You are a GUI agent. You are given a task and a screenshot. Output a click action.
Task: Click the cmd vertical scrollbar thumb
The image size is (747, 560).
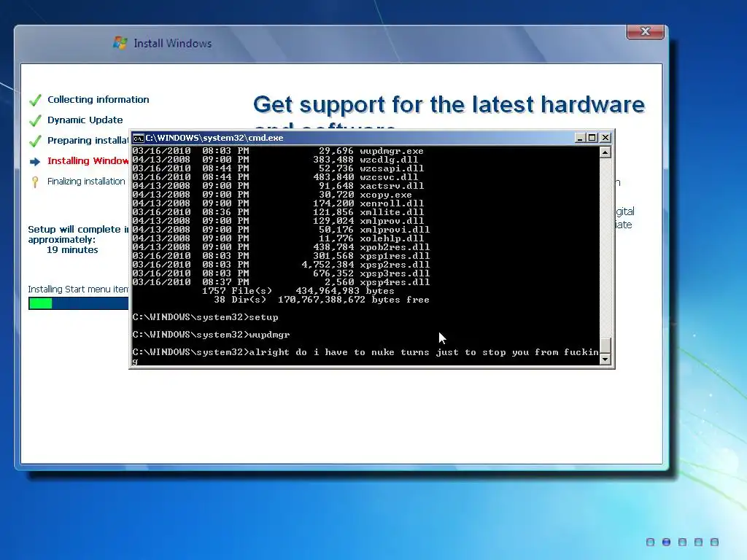pyautogui.click(x=605, y=345)
